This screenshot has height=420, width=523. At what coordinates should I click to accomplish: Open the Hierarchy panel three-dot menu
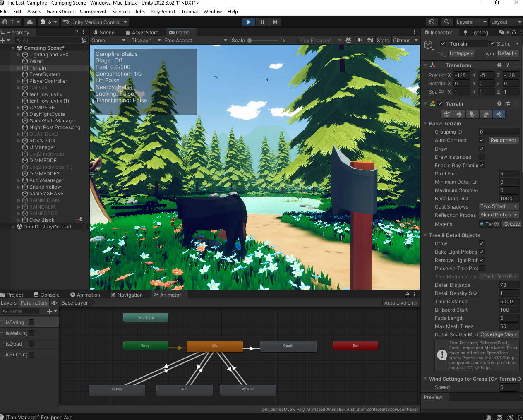click(x=84, y=32)
